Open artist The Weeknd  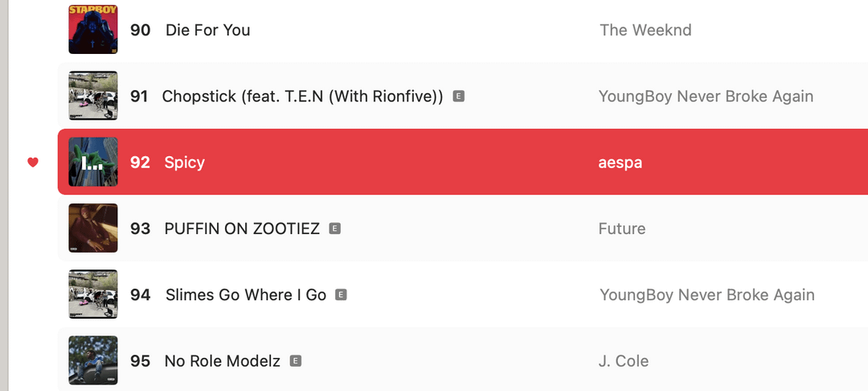pyautogui.click(x=645, y=31)
